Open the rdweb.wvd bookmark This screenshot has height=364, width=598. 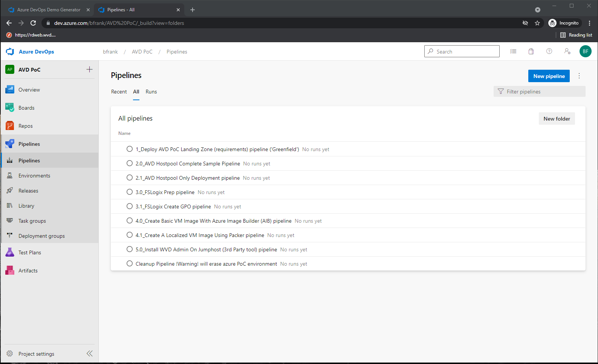point(31,35)
